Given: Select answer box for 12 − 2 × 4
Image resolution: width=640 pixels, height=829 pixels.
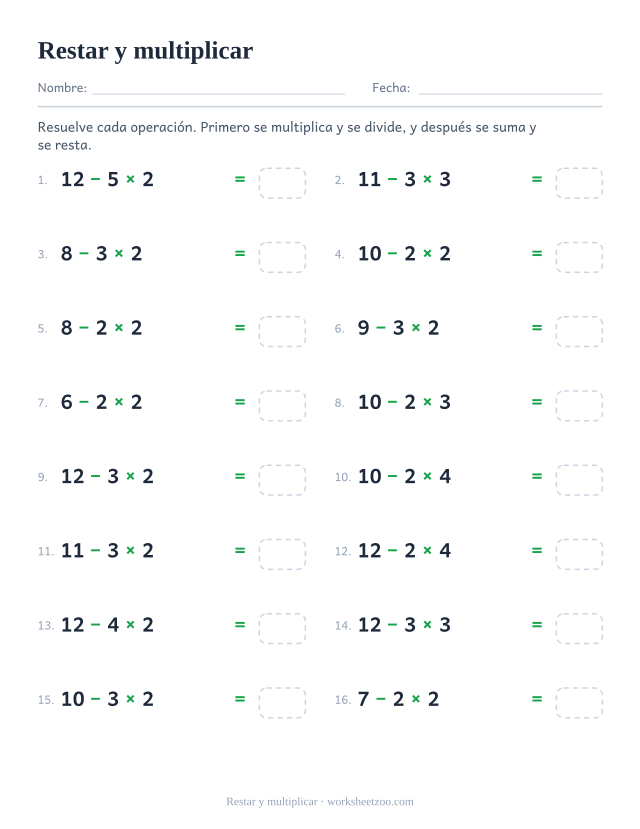Looking at the screenshot, I should point(579,554).
